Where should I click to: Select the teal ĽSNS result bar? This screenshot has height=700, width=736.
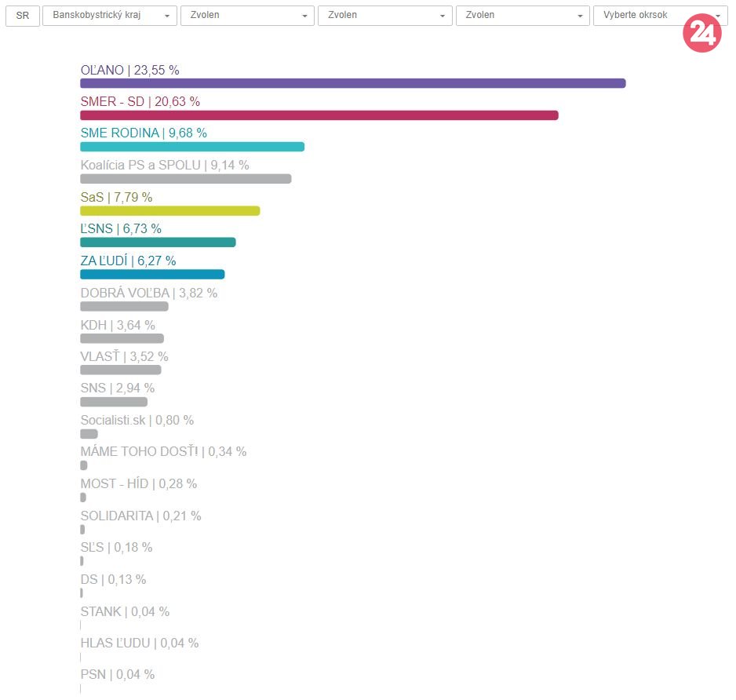[x=158, y=242]
